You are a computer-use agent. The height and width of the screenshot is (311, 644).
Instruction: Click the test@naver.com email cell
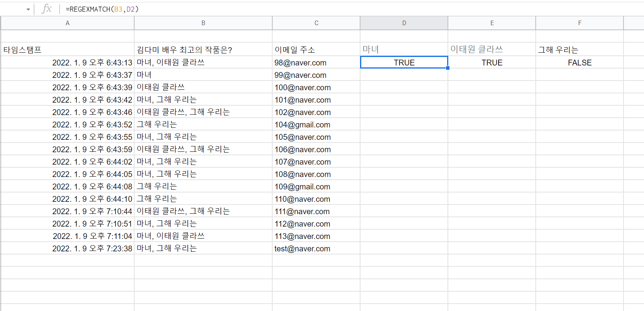click(x=316, y=248)
